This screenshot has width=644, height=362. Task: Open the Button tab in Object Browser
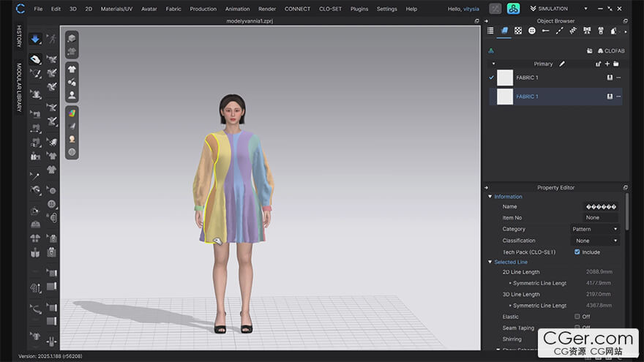(x=532, y=31)
